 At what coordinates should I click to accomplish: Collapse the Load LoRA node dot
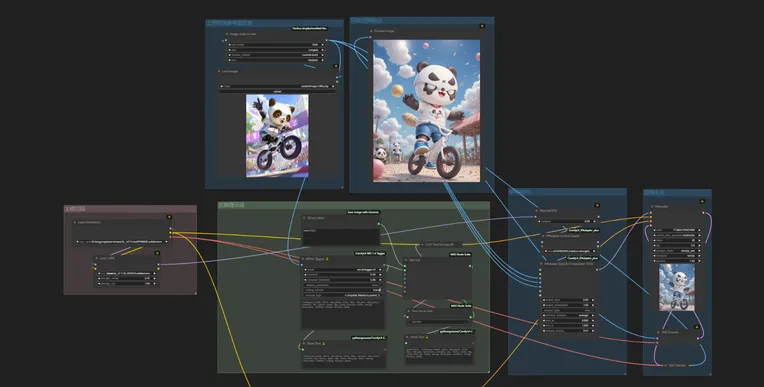(x=96, y=258)
